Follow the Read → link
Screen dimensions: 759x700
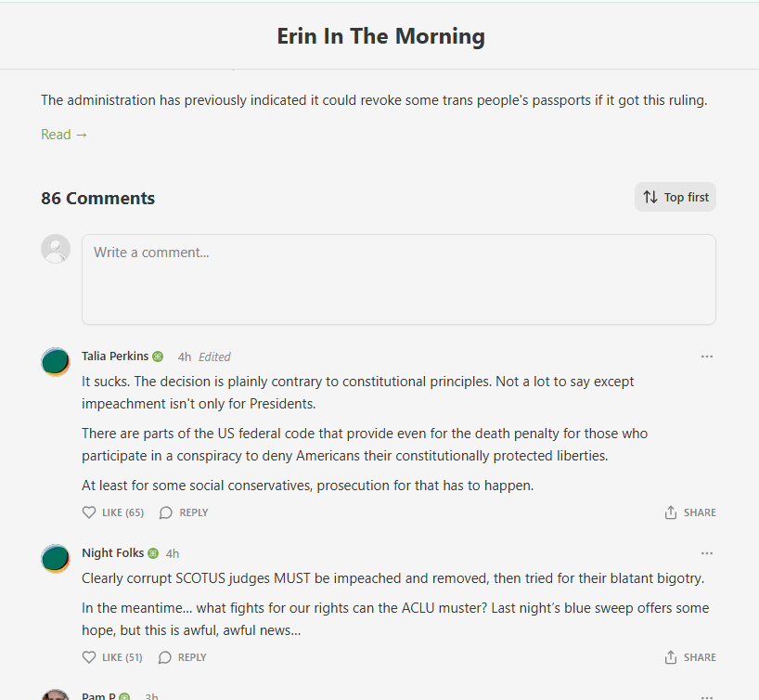tap(64, 135)
